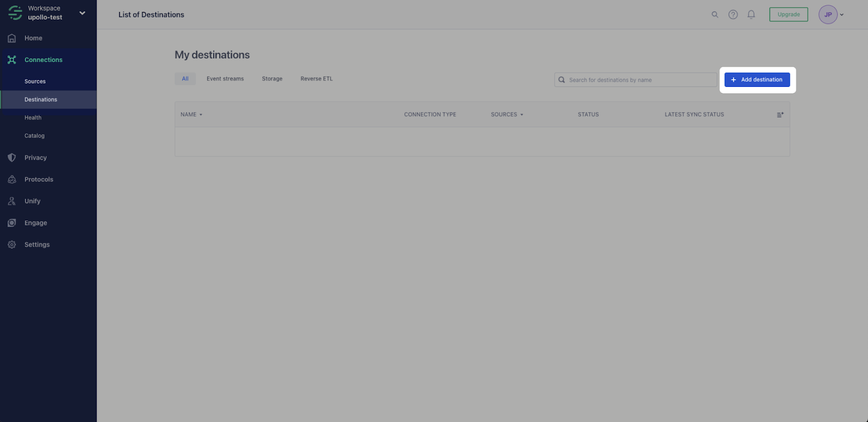Expand the workspace upollo-test dropdown chevron
Viewport: 868px width, 422px height.
[82, 13]
